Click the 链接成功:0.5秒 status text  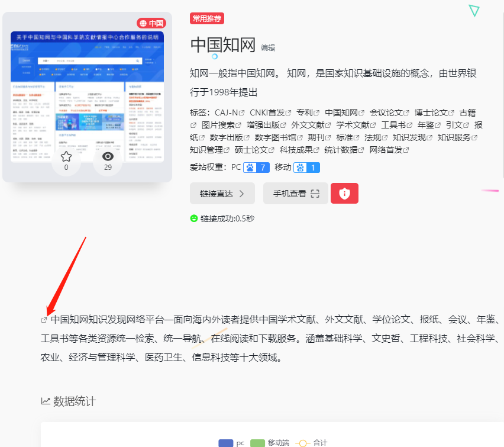click(227, 218)
